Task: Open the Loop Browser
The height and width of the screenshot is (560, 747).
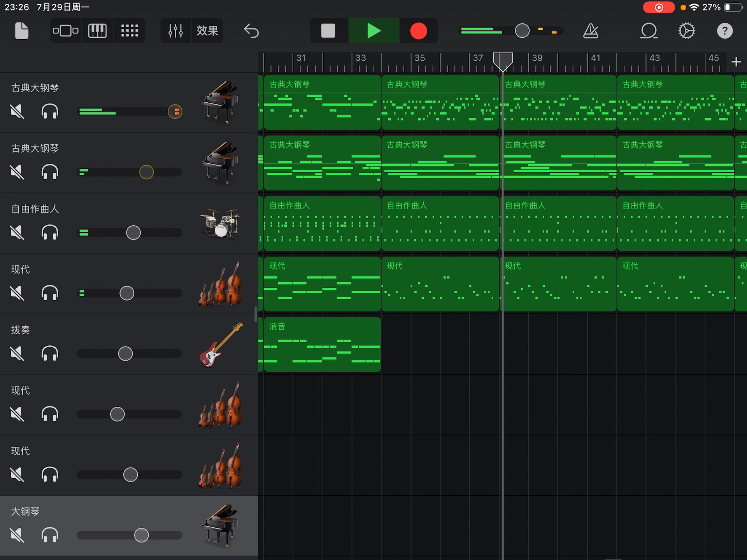Action: click(649, 31)
